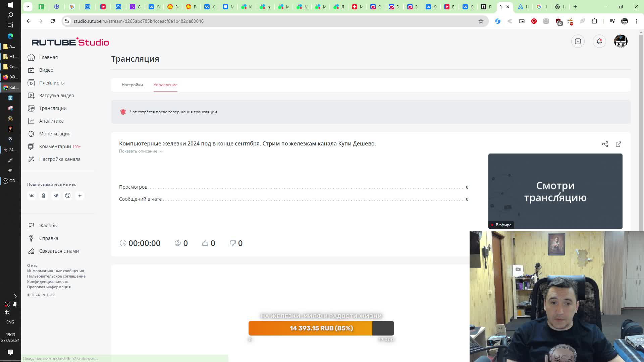Click the browser address bar URL

(x=139, y=21)
